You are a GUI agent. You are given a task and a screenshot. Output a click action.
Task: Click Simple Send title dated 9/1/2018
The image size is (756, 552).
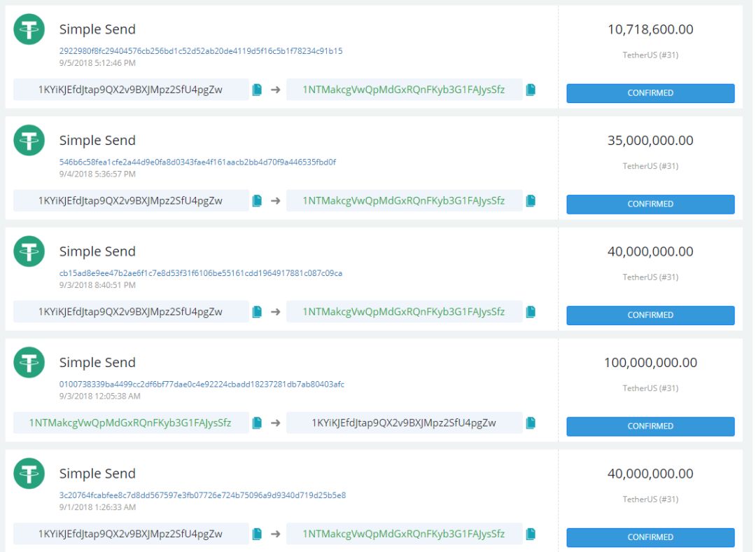click(97, 474)
